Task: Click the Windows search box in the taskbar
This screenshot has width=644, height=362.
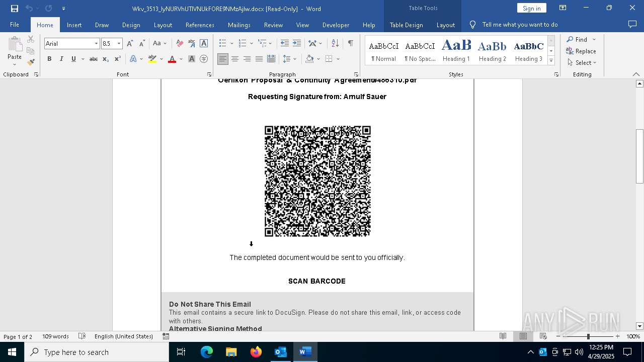Action: tap(97, 352)
